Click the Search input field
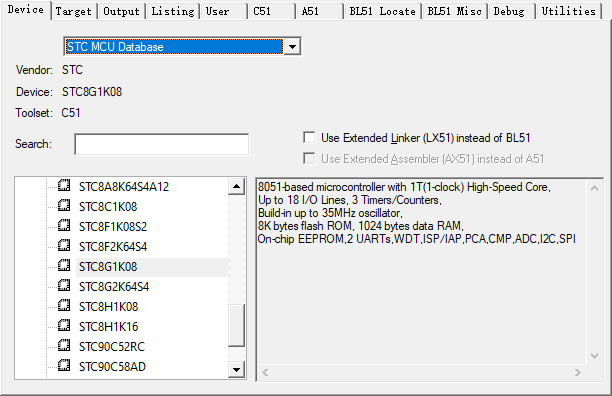 click(x=162, y=144)
